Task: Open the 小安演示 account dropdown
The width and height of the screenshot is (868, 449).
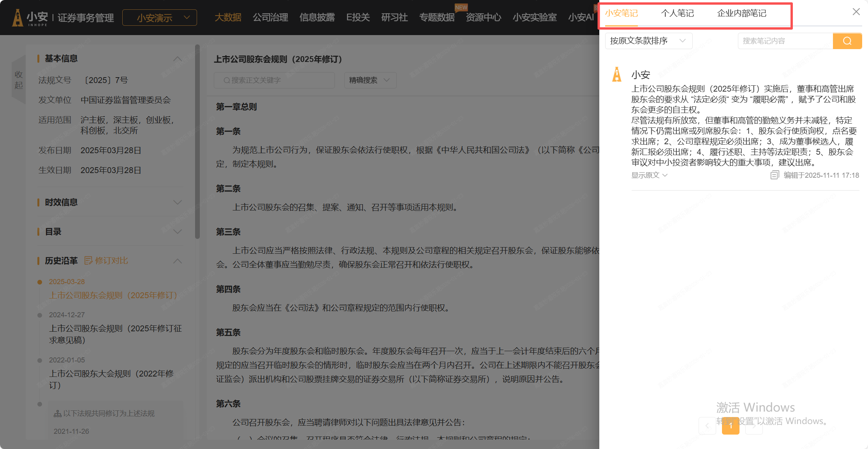Action: tap(160, 18)
